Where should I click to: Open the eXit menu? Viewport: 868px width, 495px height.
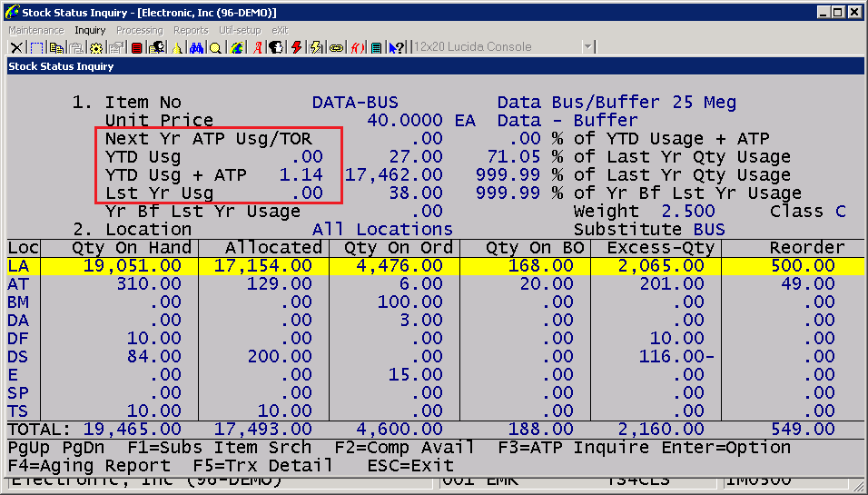[x=281, y=30]
